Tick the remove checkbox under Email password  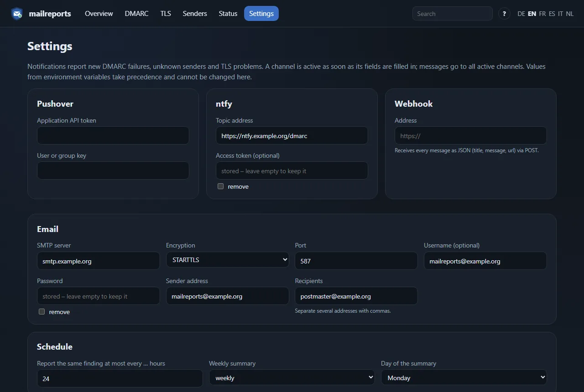click(x=42, y=312)
